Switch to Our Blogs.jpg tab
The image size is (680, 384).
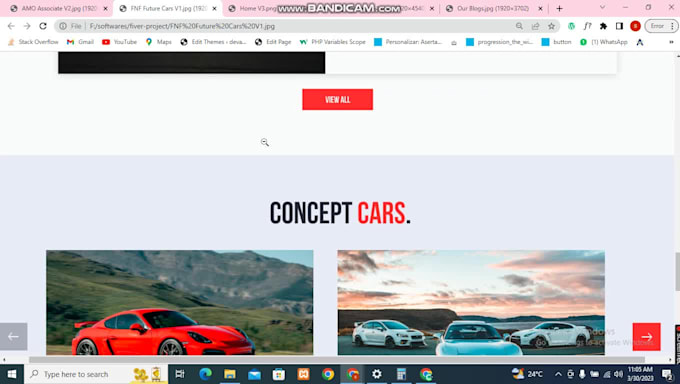(493, 8)
